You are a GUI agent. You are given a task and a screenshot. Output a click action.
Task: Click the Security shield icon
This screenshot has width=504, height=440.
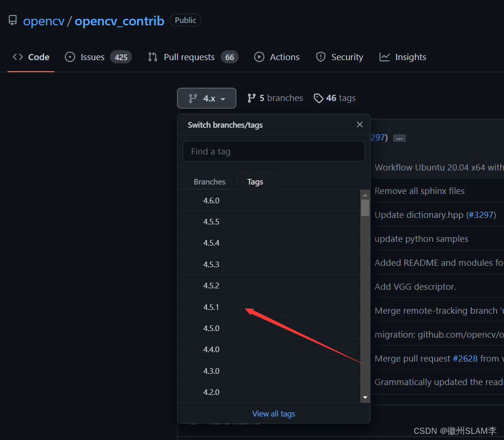[321, 57]
